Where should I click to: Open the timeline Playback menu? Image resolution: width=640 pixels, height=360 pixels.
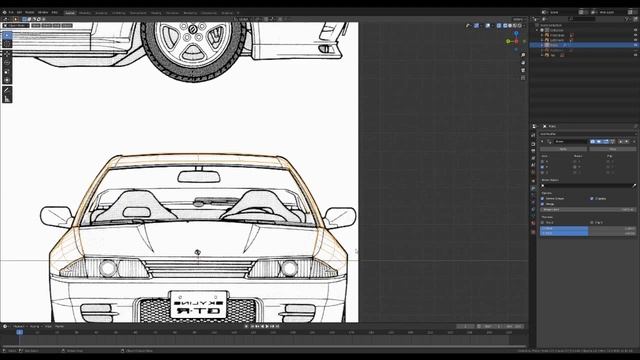pyautogui.click(x=19, y=327)
